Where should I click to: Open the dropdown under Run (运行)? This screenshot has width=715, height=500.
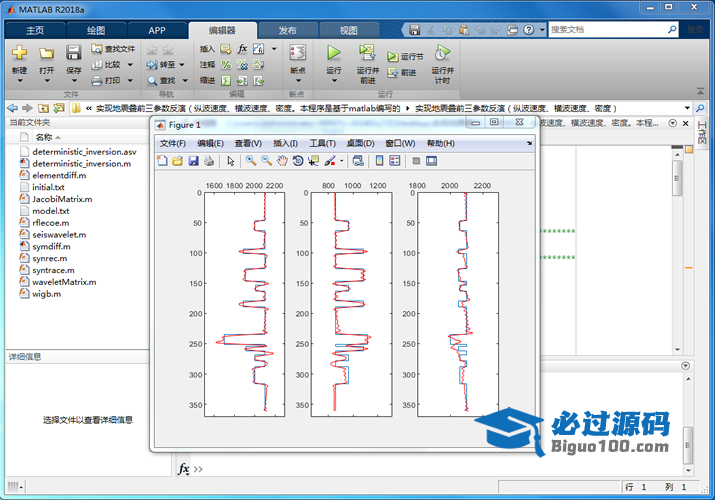coord(334,81)
